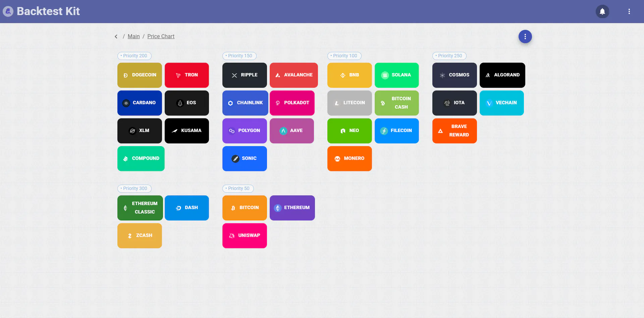Open the Polygon card
Screen dimensions: 644x318
pos(245,131)
